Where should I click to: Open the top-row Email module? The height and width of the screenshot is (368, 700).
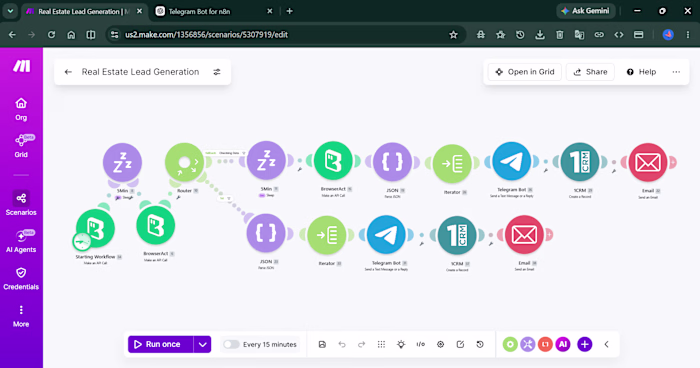(648, 163)
